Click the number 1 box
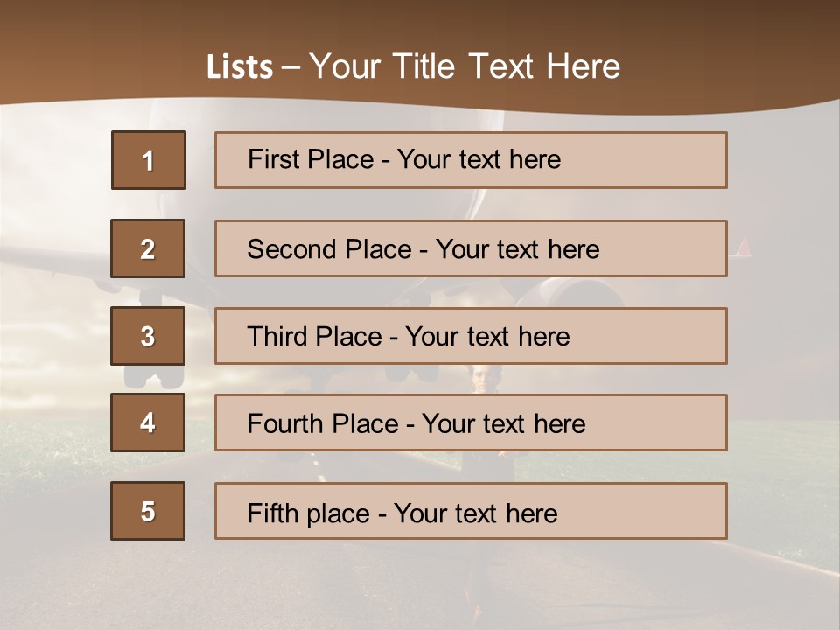This screenshot has width=840, height=630. pyautogui.click(x=148, y=160)
